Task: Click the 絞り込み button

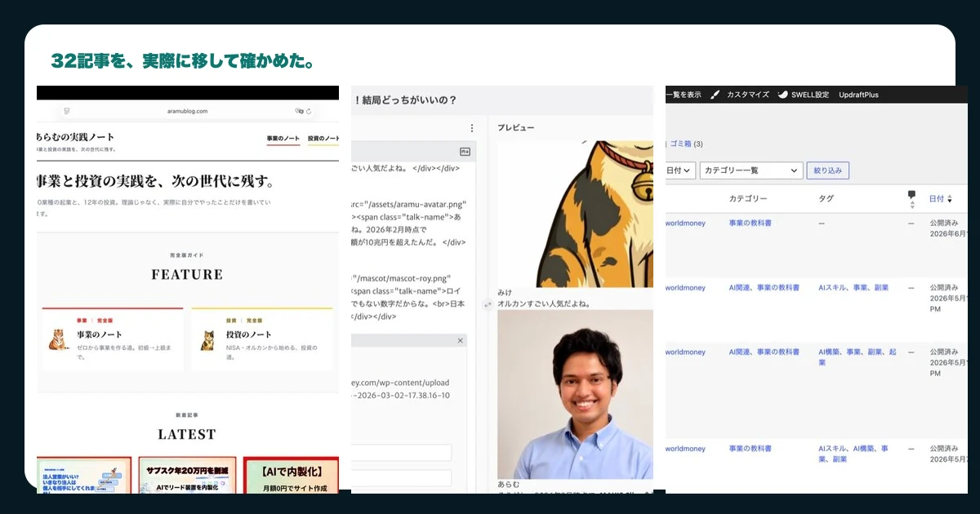Action: pyautogui.click(x=828, y=171)
